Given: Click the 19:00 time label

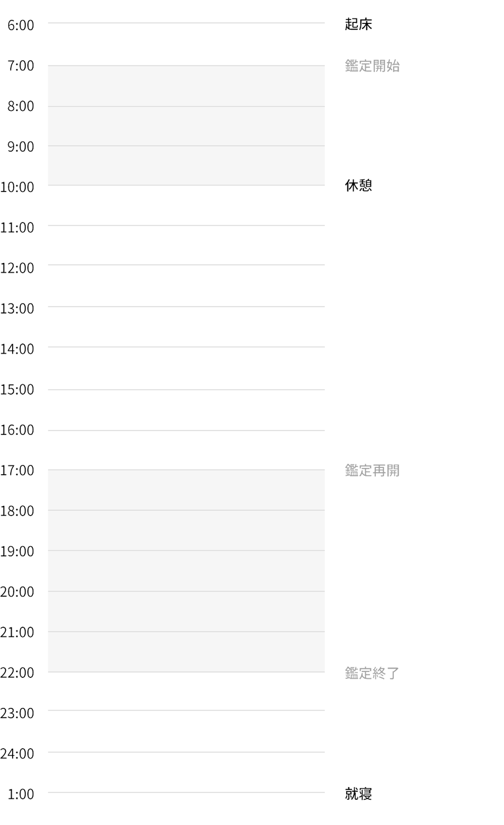Looking at the screenshot, I should tap(17, 552).
